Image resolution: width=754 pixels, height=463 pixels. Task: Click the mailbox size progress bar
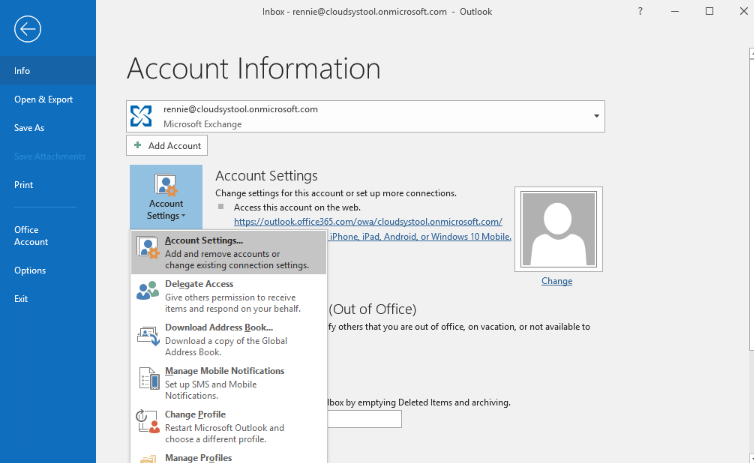tap(364, 419)
